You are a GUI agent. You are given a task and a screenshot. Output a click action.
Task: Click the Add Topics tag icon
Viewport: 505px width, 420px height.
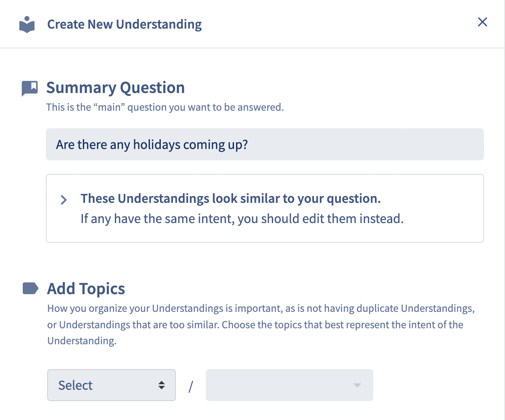(30, 288)
